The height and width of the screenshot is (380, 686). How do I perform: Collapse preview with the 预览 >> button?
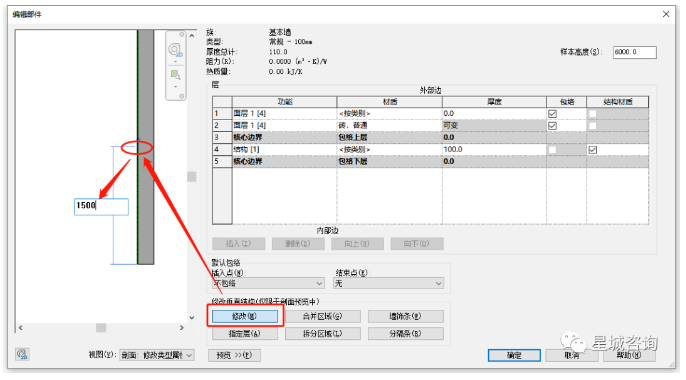pos(234,355)
